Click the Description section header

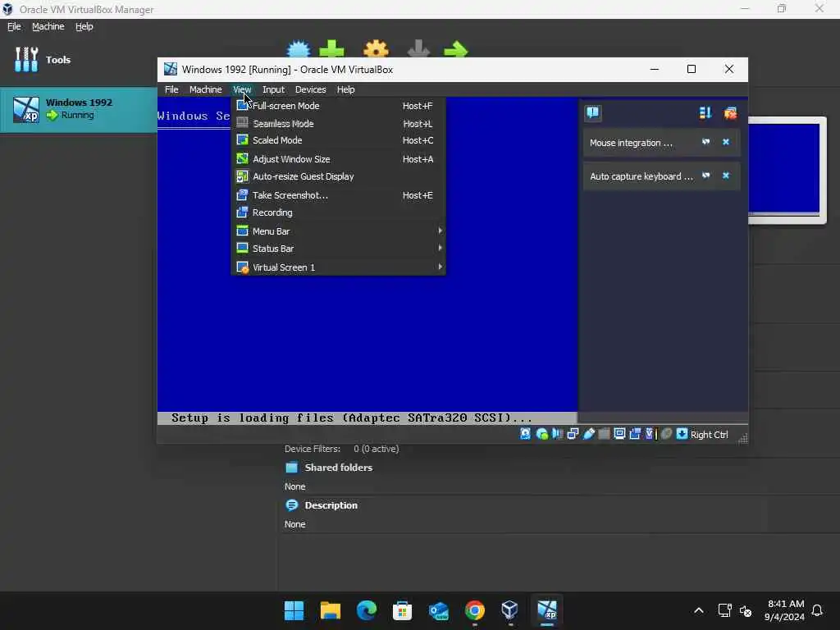coord(331,505)
